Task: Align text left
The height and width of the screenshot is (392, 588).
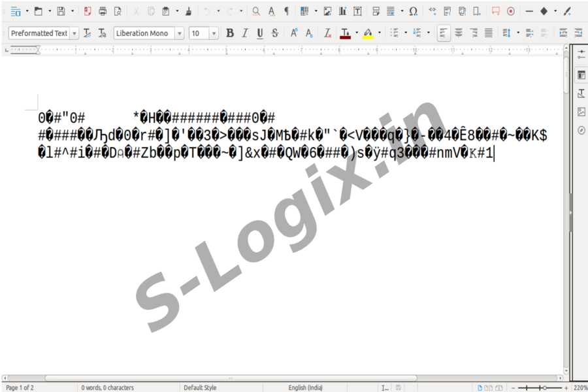Action: (x=444, y=33)
